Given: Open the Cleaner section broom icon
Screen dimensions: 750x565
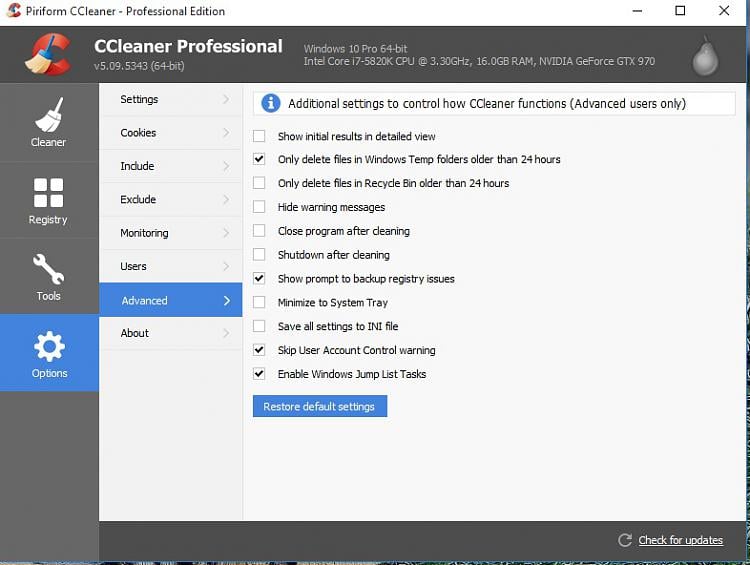Looking at the screenshot, I should pyautogui.click(x=48, y=115).
